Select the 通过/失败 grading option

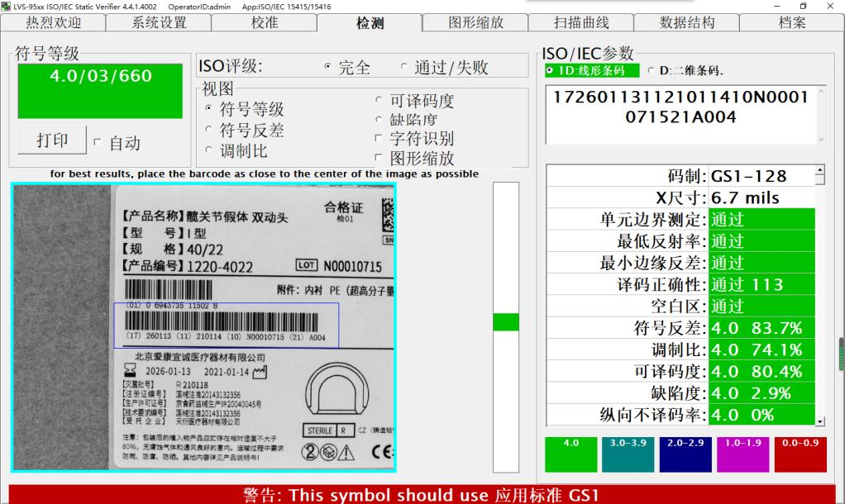point(403,66)
